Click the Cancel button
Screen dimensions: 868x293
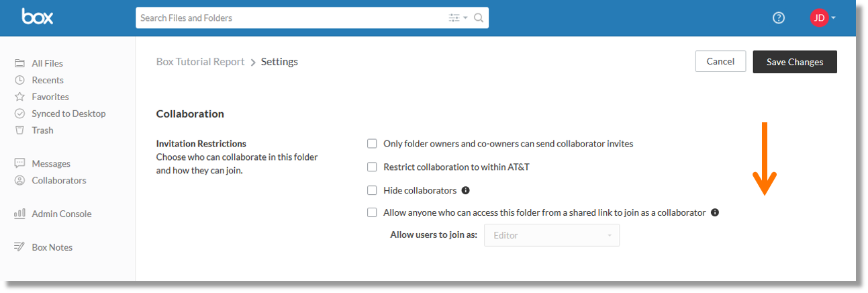[720, 61]
